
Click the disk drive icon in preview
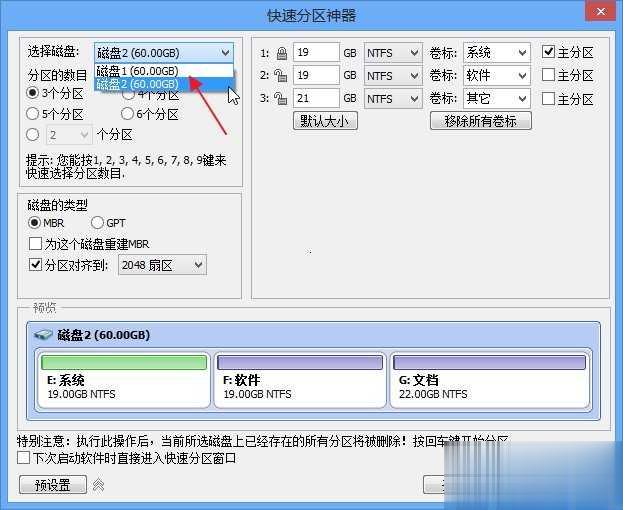click(43, 335)
